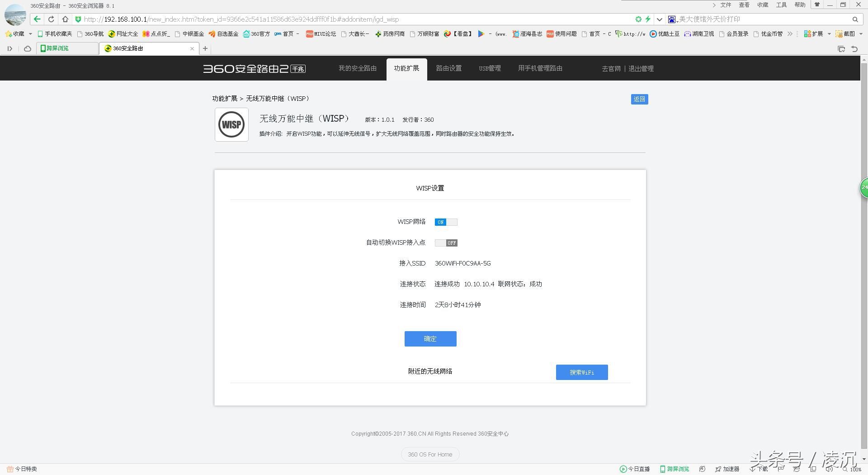
Task: Open the 文件 menu
Action: click(x=726, y=5)
